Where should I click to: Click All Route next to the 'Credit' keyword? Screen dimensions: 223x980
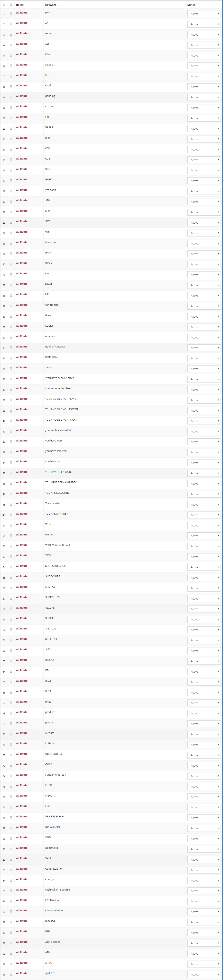coord(22,86)
